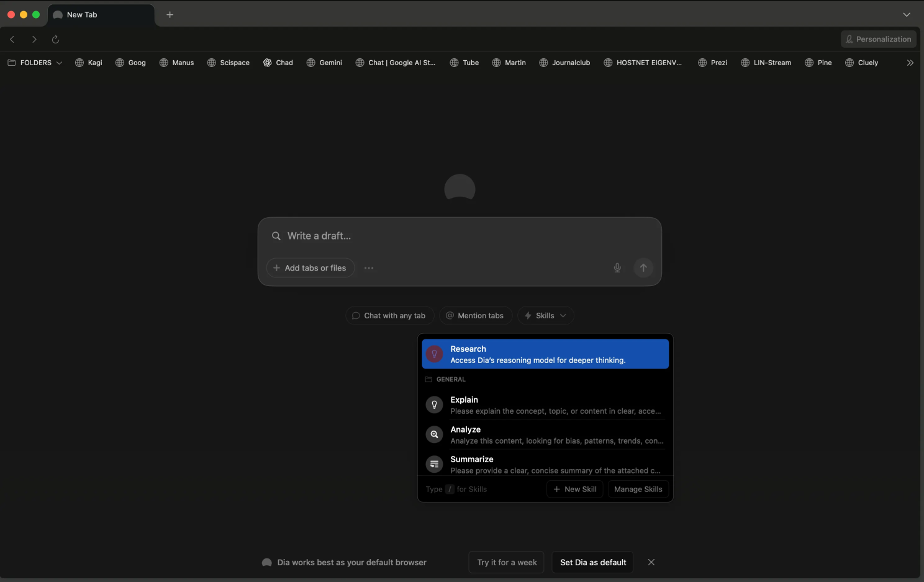Click the Write a draft input field
The height and width of the screenshot is (582, 924).
(460, 236)
